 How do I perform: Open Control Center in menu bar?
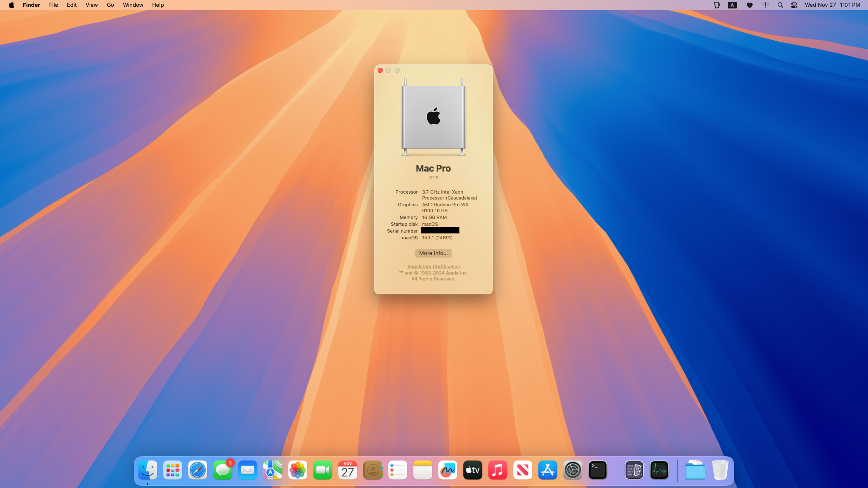pyautogui.click(x=794, y=5)
